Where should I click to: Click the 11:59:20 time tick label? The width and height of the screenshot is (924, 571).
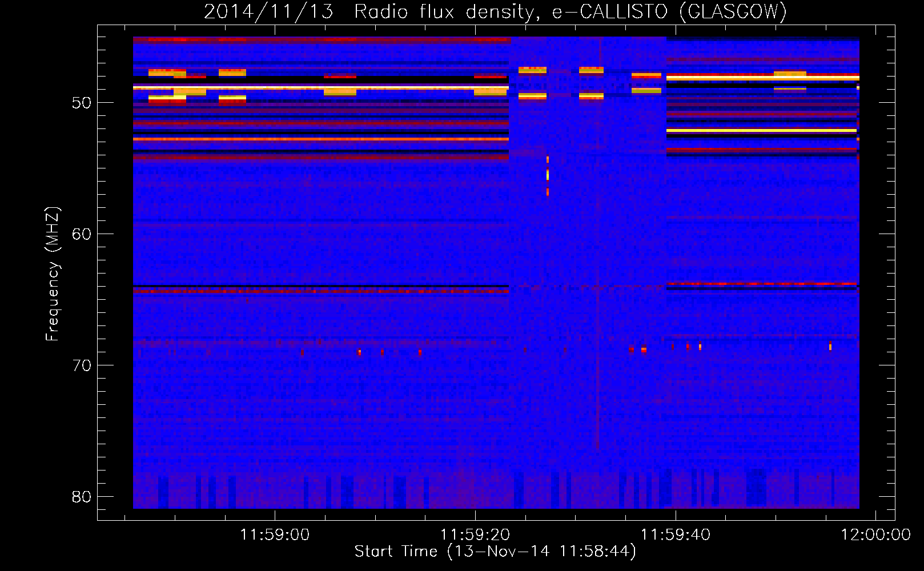point(475,534)
